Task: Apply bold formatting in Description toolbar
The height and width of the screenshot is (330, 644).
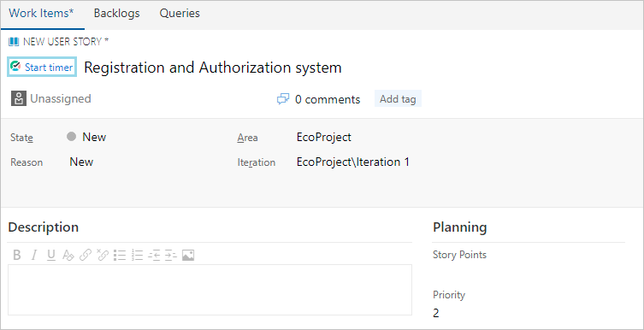Action: point(17,255)
